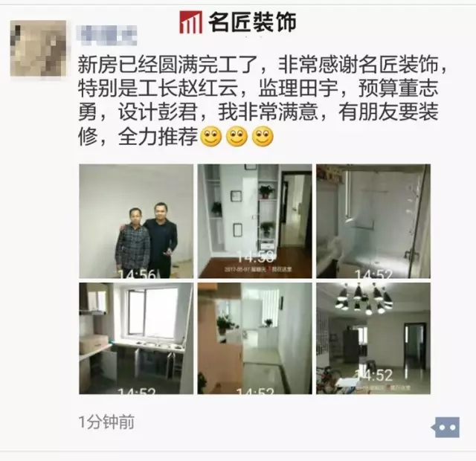Tap the post text starting 新房已经圆满完工了
Screen dimensions: 476x461
tap(263, 101)
